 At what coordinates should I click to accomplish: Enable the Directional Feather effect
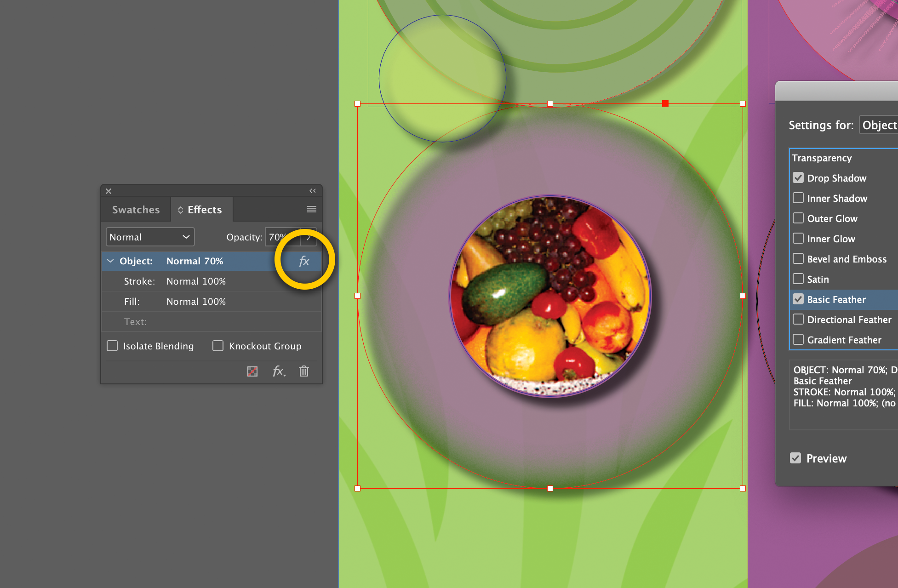pos(798,320)
